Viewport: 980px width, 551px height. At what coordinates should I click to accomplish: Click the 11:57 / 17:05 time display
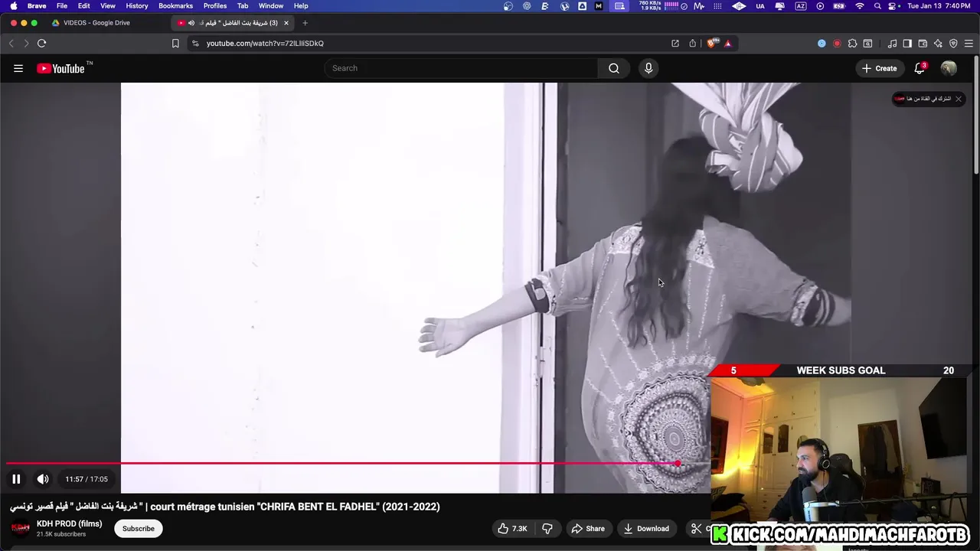[87, 479]
